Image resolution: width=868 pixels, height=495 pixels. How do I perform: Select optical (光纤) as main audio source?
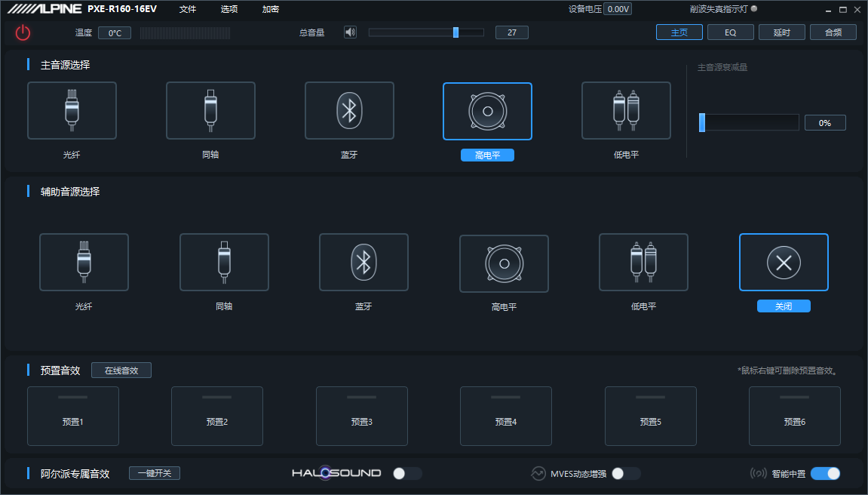coord(72,111)
